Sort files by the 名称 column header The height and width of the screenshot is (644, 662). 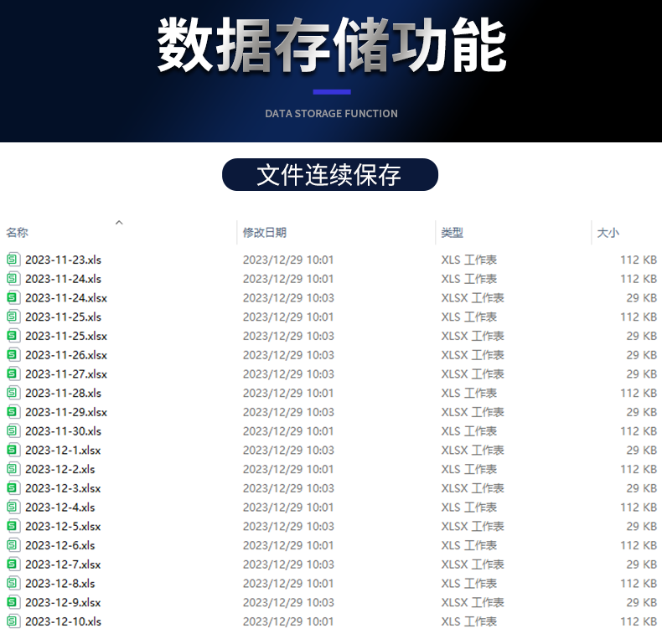(x=18, y=233)
